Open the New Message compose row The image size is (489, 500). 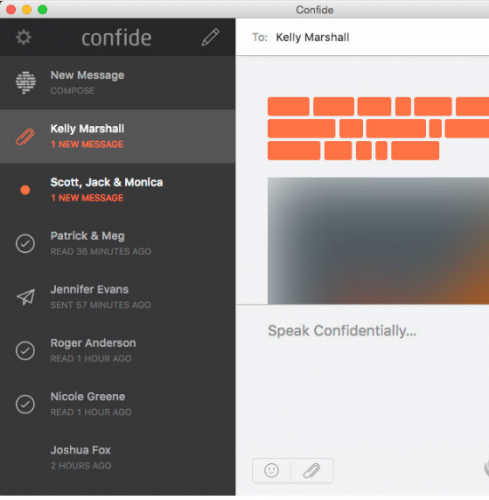click(x=118, y=83)
